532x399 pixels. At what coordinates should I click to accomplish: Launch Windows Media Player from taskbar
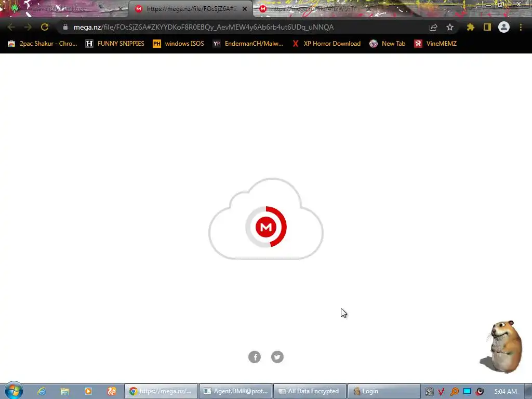click(x=88, y=391)
